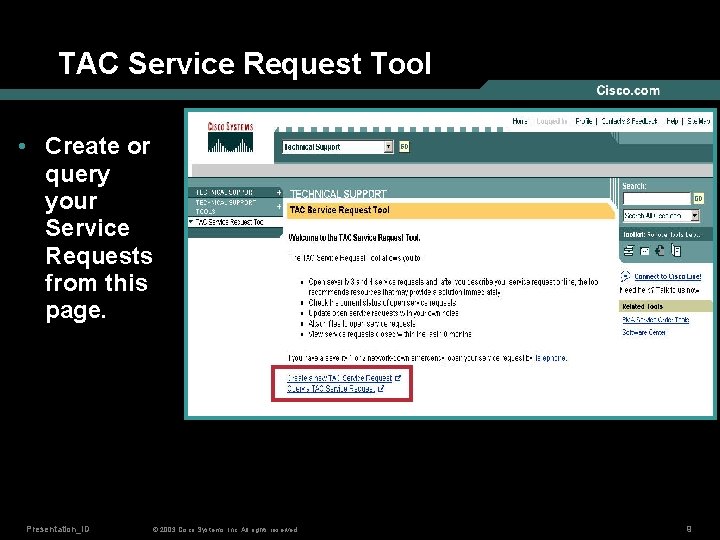This screenshot has height=540, width=720.
Task: Collapse the TAC Service Request Tool sidebar arrow
Action: [x=191, y=222]
